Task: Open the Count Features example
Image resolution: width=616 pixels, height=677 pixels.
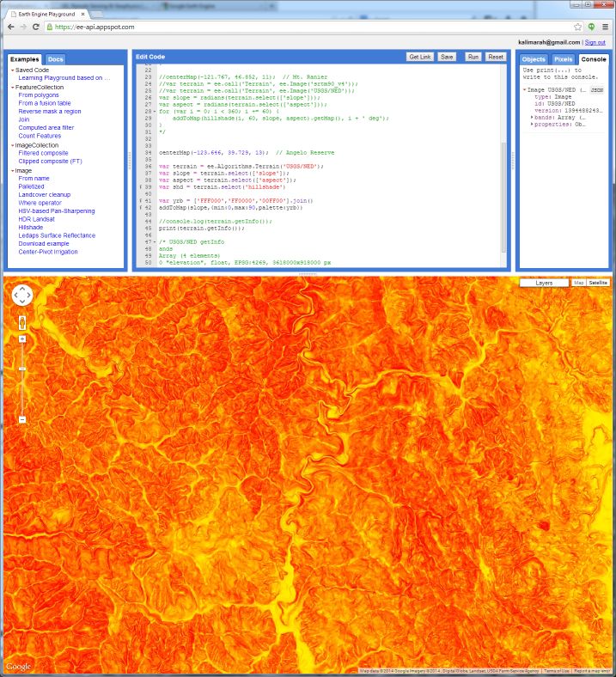Action: click(40, 136)
